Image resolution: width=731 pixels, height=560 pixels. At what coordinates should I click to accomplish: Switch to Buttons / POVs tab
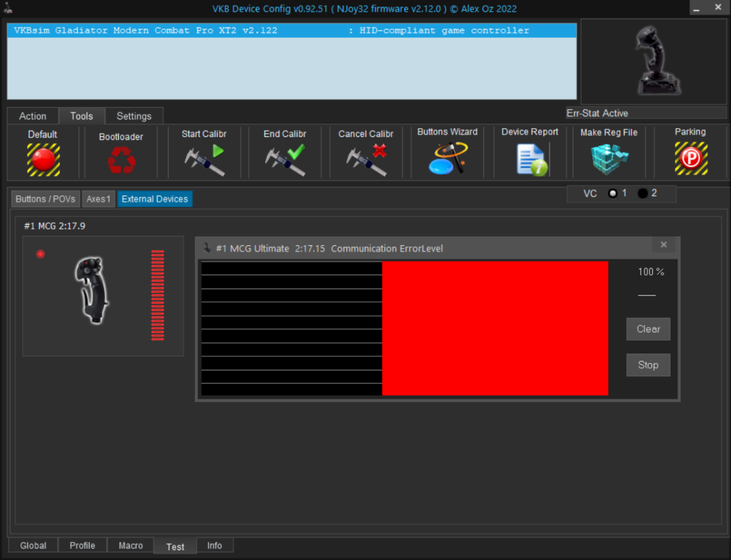pyautogui.click(x=45, y=199)
